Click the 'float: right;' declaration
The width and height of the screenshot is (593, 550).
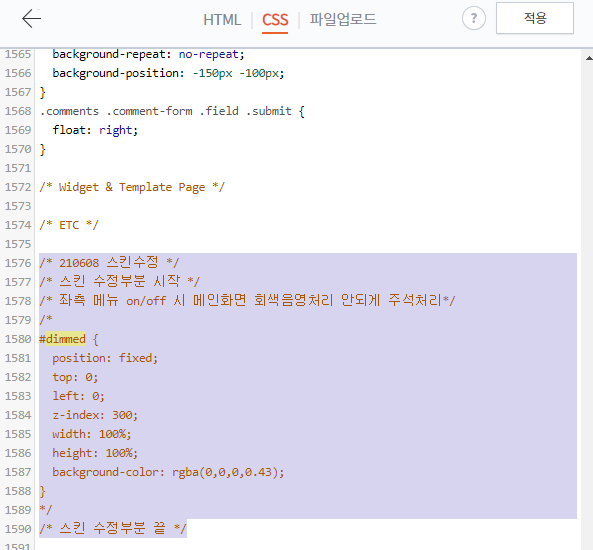[95, 130]
